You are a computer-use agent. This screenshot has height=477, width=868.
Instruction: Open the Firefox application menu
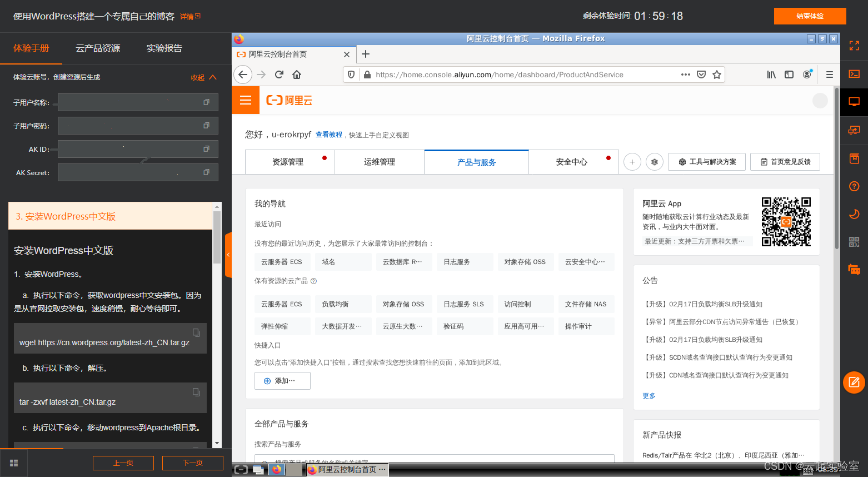[x=830, y=74]
